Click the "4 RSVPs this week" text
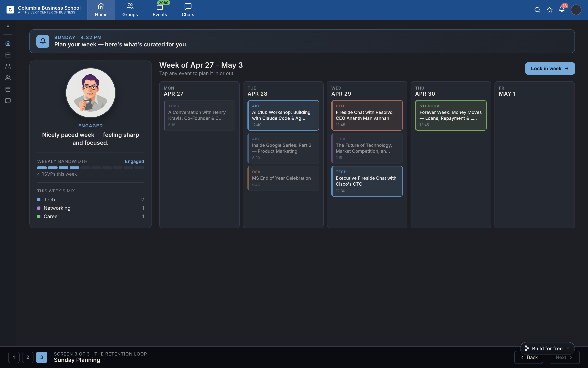Screen dimensions: 588x368 pos(57,174)
